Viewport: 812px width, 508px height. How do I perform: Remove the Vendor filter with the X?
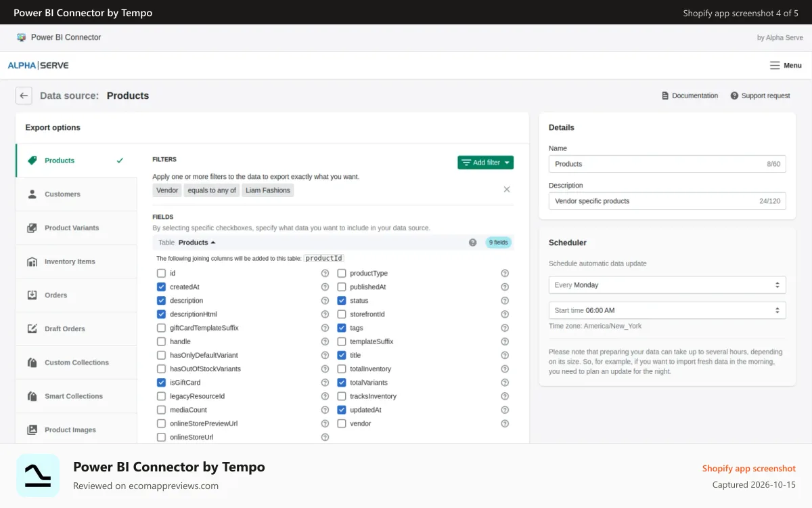click(507, 190)
